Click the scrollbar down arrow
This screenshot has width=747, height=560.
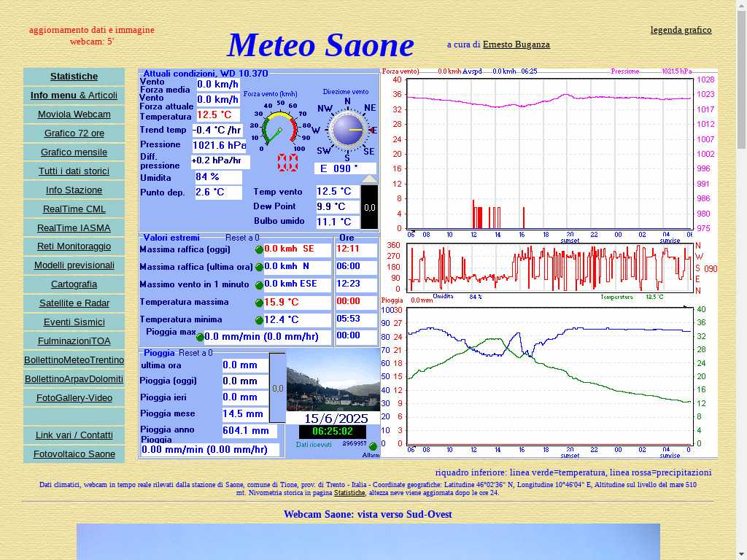[x=741, y=555]
